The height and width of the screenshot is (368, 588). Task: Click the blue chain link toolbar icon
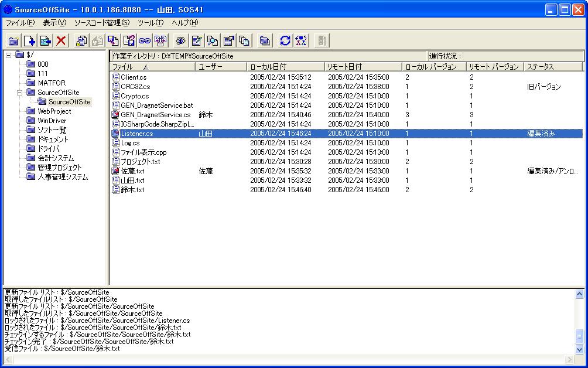tap(145, 40)
